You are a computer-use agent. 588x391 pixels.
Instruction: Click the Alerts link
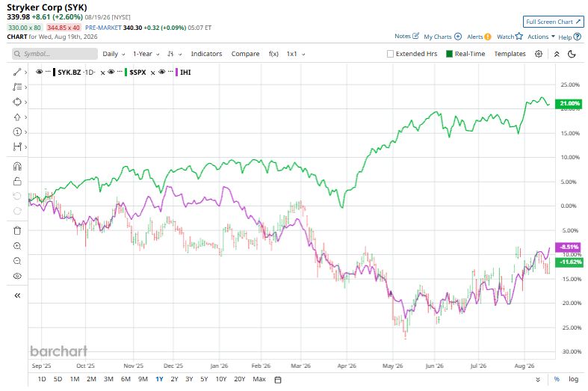[x=474, y=37]
